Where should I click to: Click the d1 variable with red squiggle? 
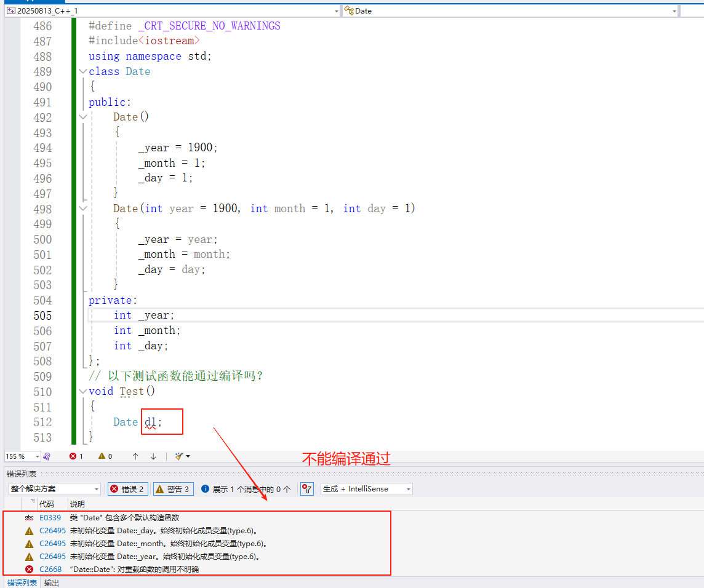tap(150, 422)
